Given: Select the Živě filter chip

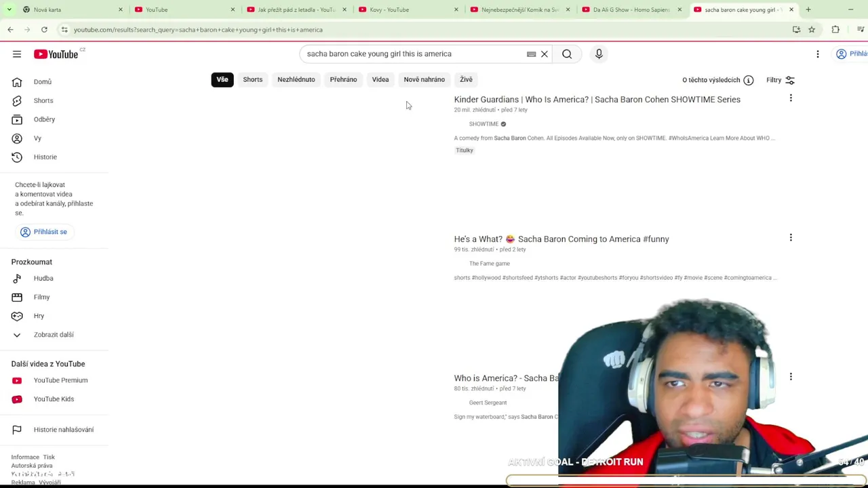Looking at the screenshot, I should [466, 80].
